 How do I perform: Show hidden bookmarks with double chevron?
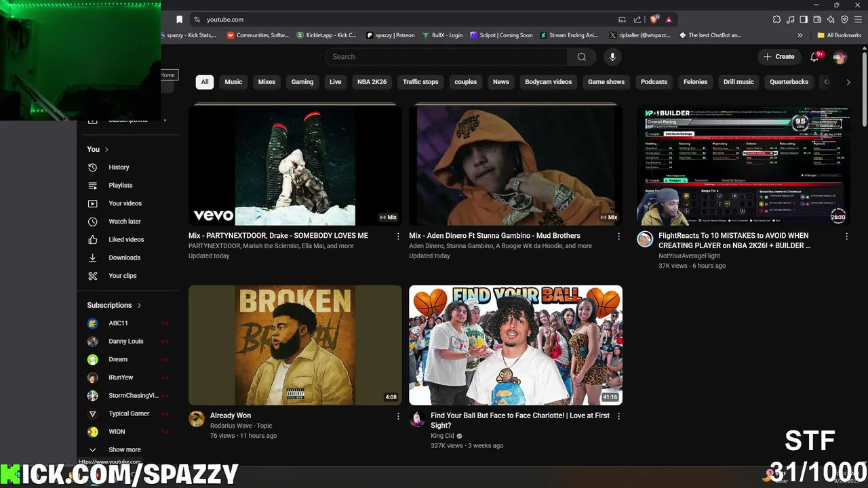pos(800,35)
